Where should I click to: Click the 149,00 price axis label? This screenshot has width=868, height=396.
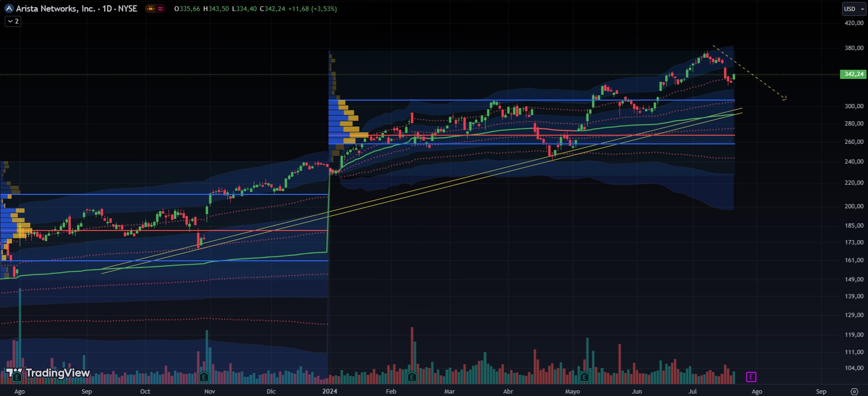coord(854,280)
